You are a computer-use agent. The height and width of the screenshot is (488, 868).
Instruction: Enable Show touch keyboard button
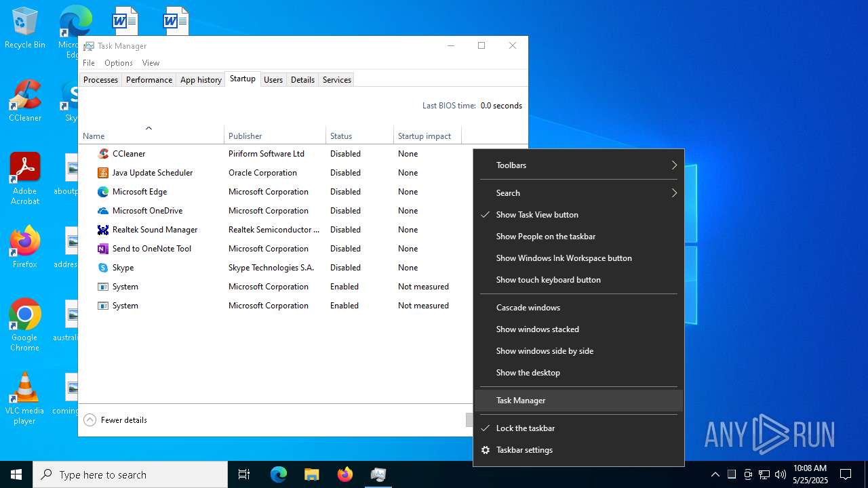click(x=578, y=280)
